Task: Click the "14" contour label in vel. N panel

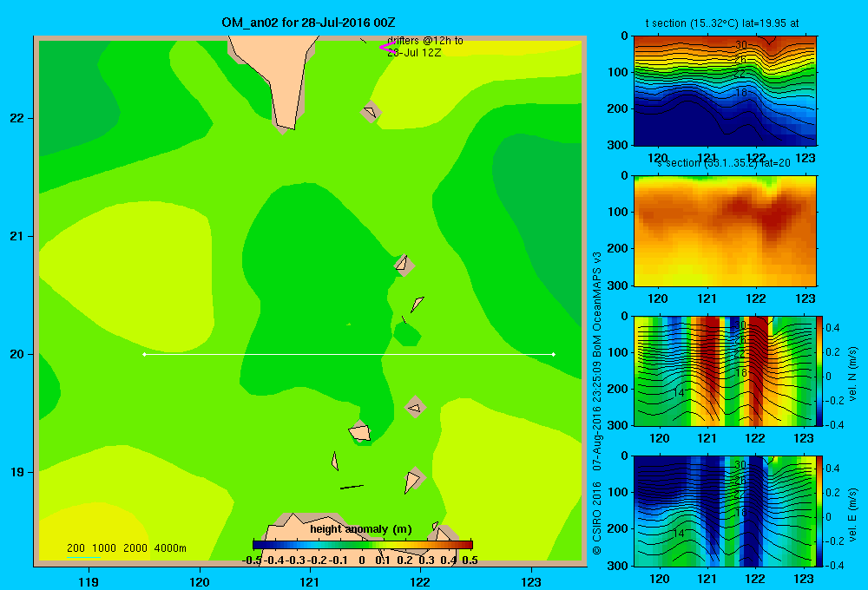Action: [679, 392]
